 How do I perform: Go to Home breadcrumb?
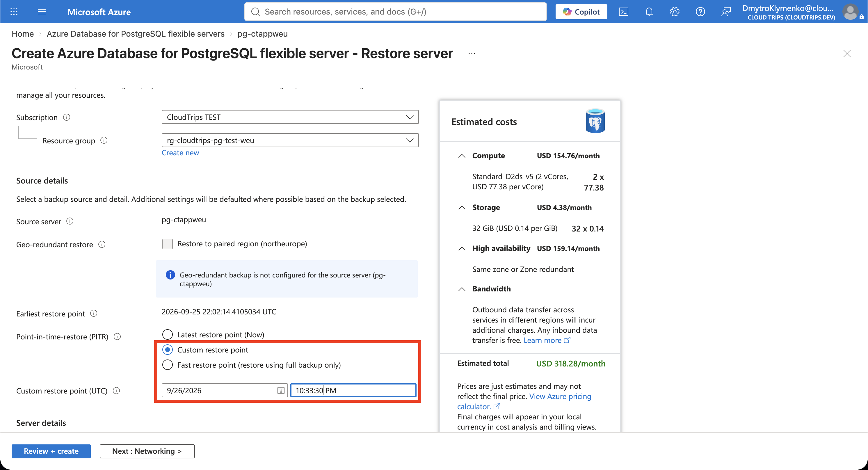[23, 34]
